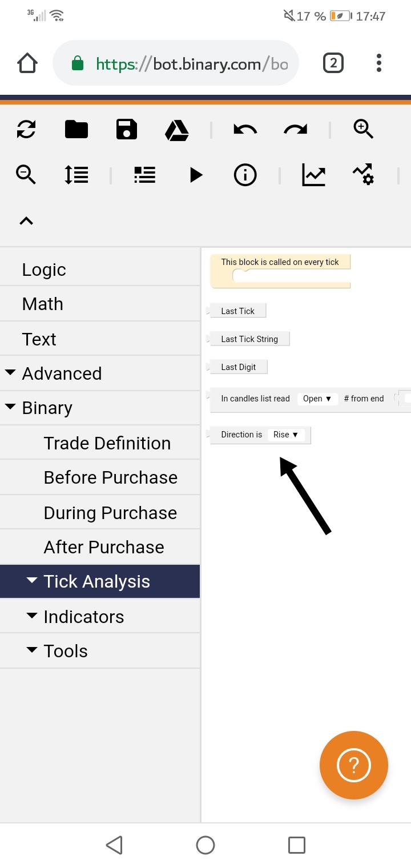Run the bot with the play icon
411x868 pixels.
click(195, 175)
